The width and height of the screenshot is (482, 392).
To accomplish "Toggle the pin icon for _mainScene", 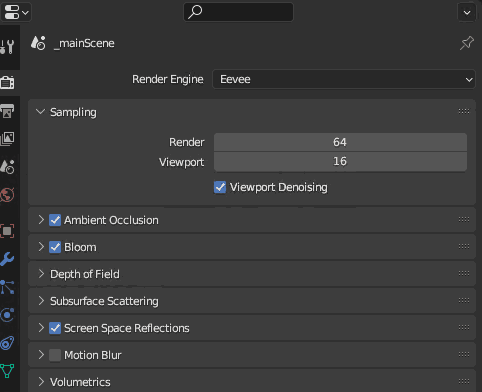I will [x=467, y=43].
